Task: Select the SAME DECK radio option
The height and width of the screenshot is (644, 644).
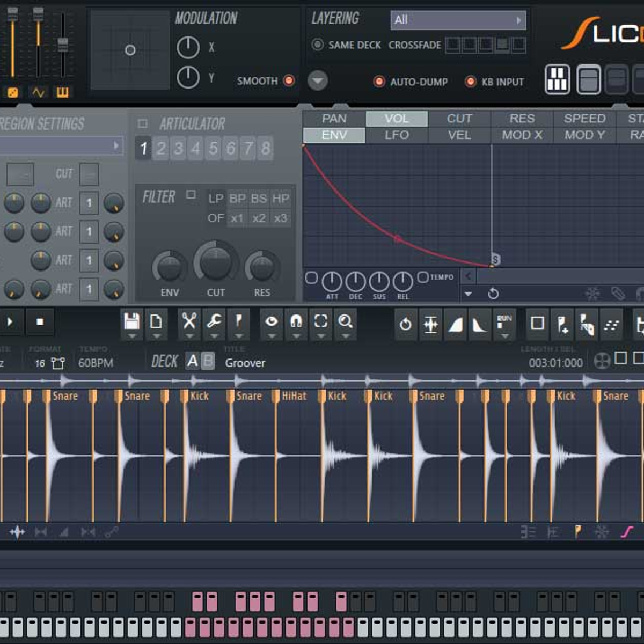Action: (x=318, y=45)
